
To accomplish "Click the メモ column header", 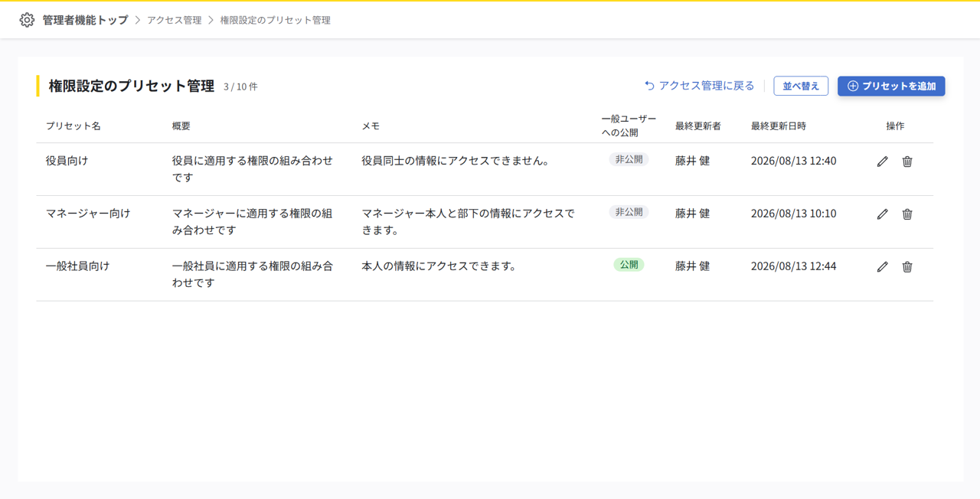I will (371, 126).
